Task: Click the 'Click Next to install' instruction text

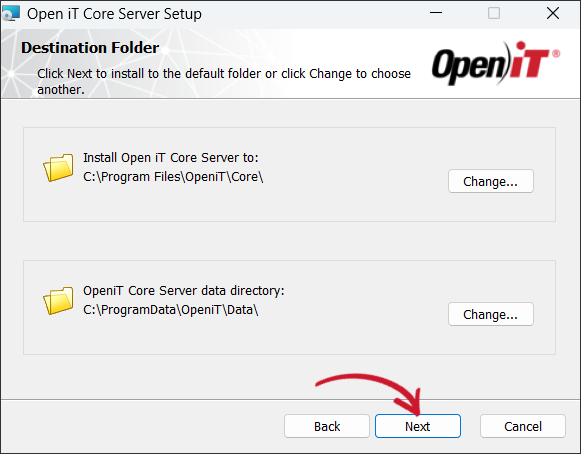Action: (x=224, y=82)
